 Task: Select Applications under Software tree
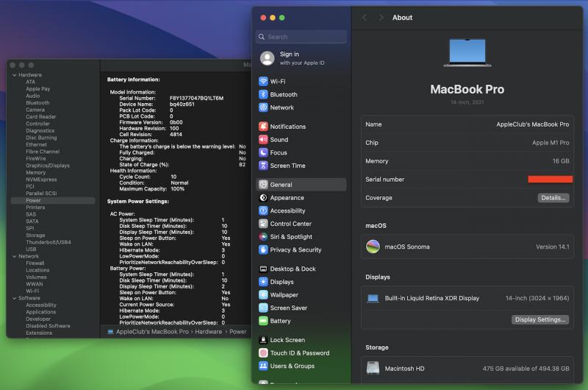(x=41, y=312)
